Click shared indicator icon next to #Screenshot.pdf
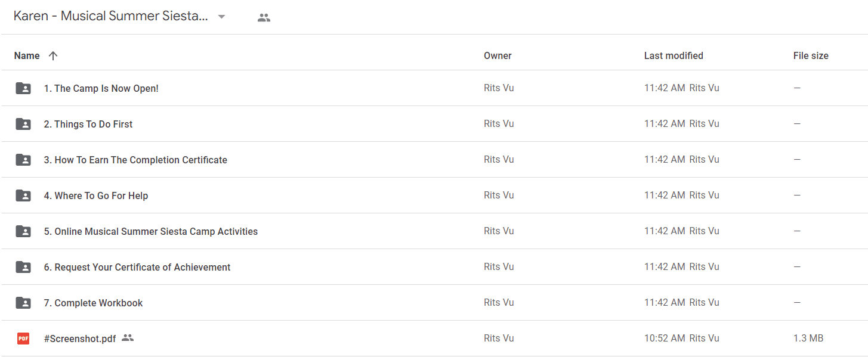This screenshot has width=868, height=357. click(x=127, y=338)
